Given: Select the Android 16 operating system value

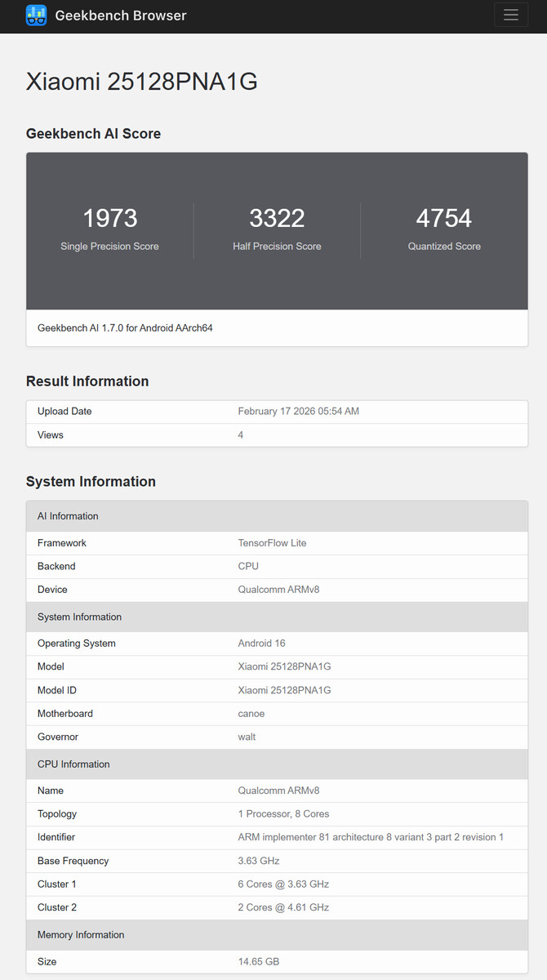Looking at the screenshot, I should coord(261,644).
